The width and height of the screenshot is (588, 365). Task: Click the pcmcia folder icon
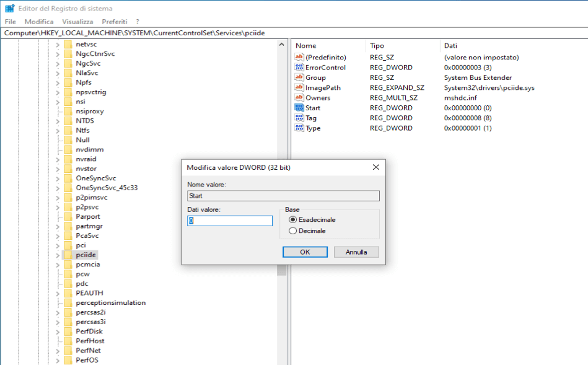tap(68, 265)
